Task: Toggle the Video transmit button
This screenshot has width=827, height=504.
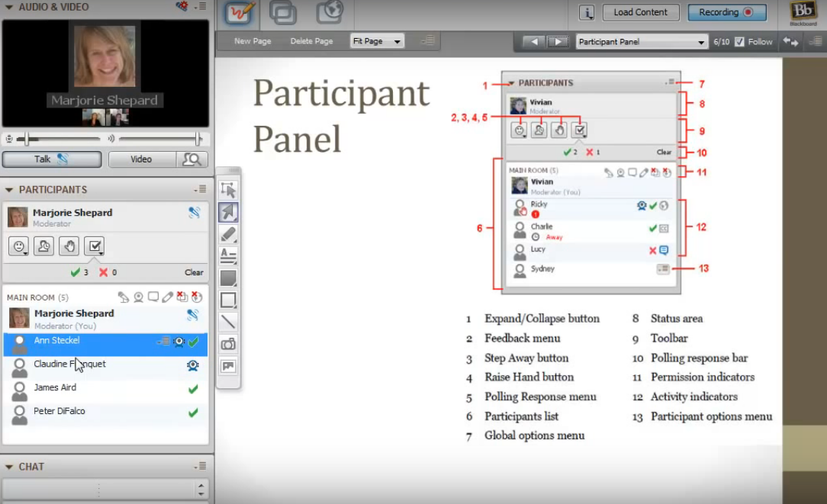Action: pos(142,159)
